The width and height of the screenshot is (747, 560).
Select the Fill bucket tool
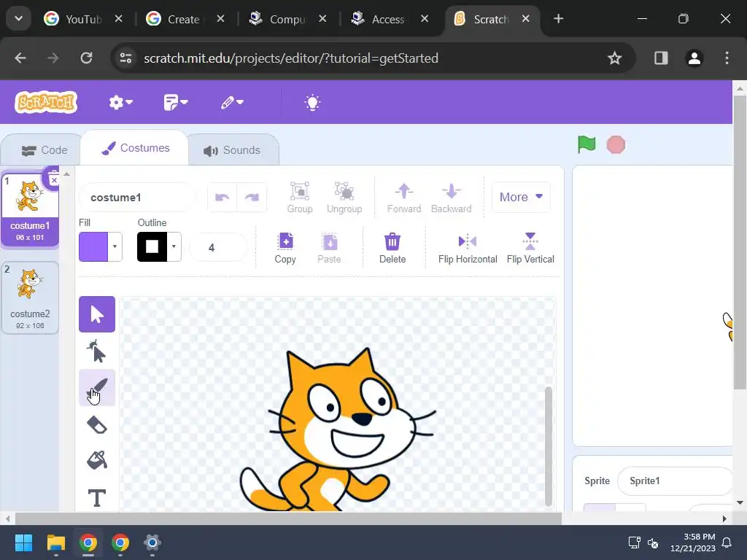pyautogui.click(x=97, y=461)
